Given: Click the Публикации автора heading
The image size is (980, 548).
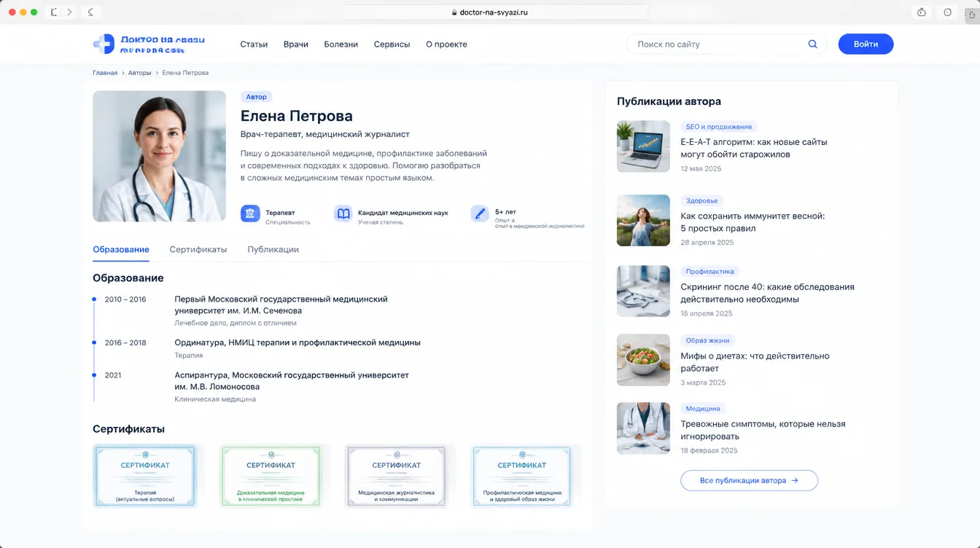Looking at the screenshot, I should point(669,101).
